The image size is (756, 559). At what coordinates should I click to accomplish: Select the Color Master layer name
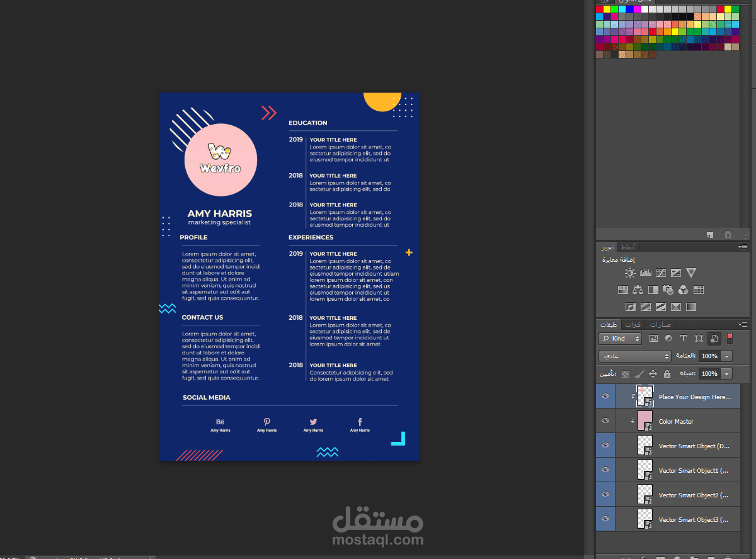pyautogui.click(x=676, y=421)
